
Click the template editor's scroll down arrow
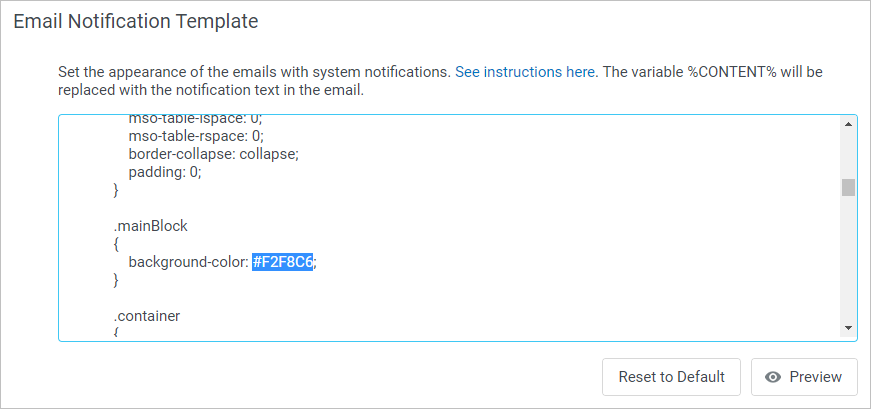pyautogui.click(x=848, y=327)
